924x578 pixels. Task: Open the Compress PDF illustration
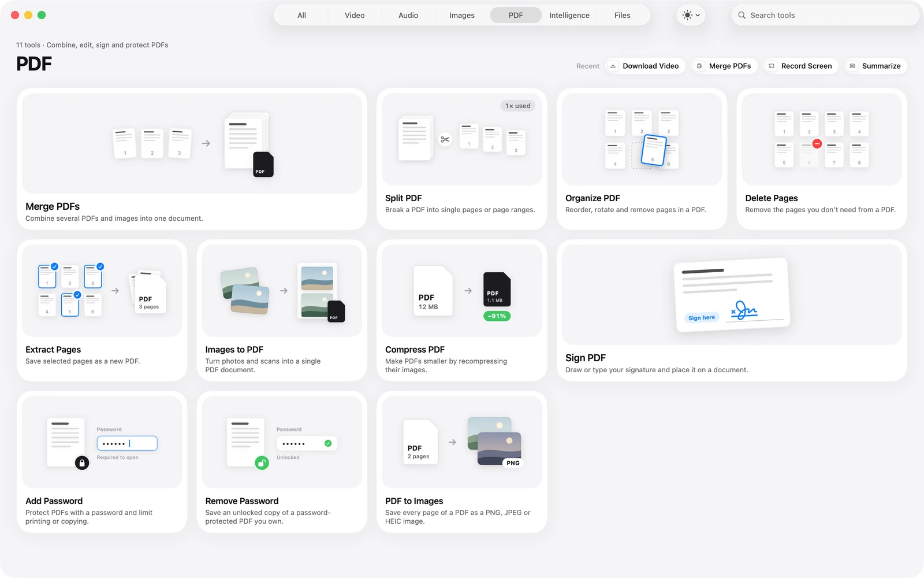462,291
